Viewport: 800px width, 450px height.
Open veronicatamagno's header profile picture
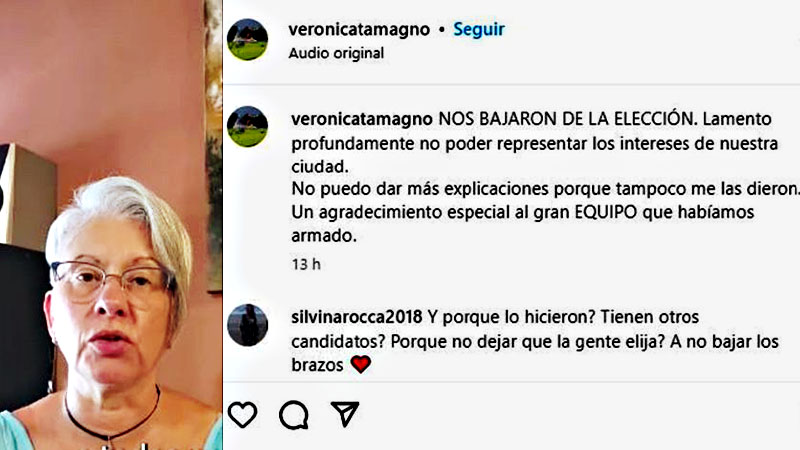click(247, 40)
